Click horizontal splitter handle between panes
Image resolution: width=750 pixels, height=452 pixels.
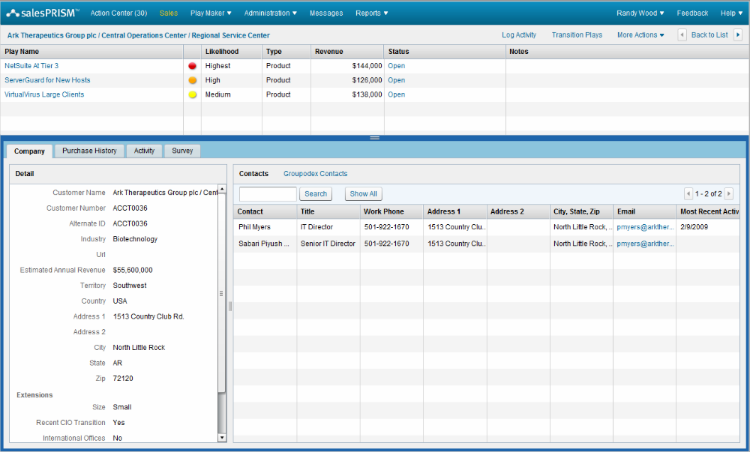point(375,138)
